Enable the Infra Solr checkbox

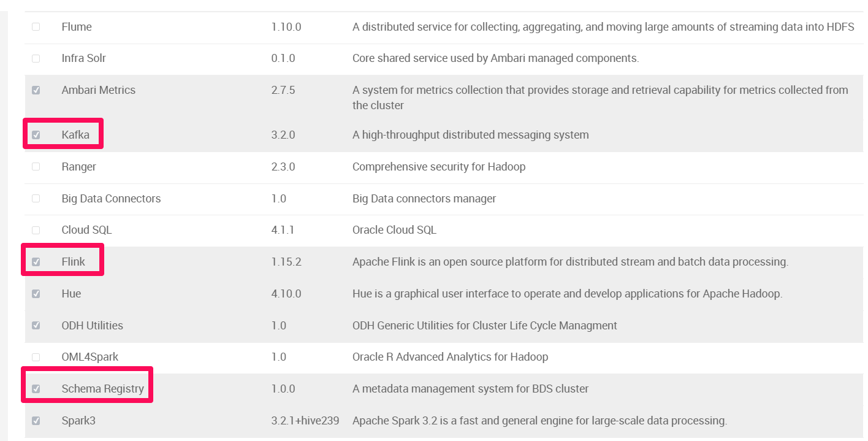click(x=36, y=59)
